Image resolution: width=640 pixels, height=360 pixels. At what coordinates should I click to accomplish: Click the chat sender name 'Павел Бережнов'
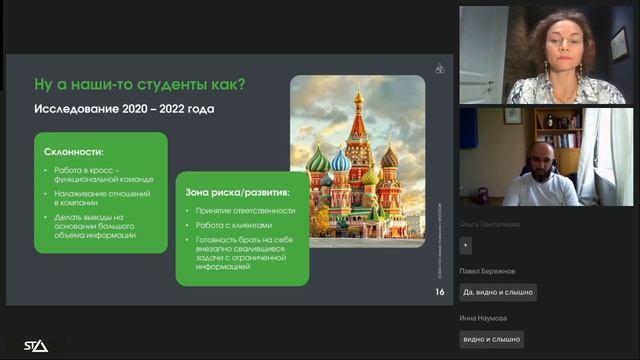tap(487, 271)
